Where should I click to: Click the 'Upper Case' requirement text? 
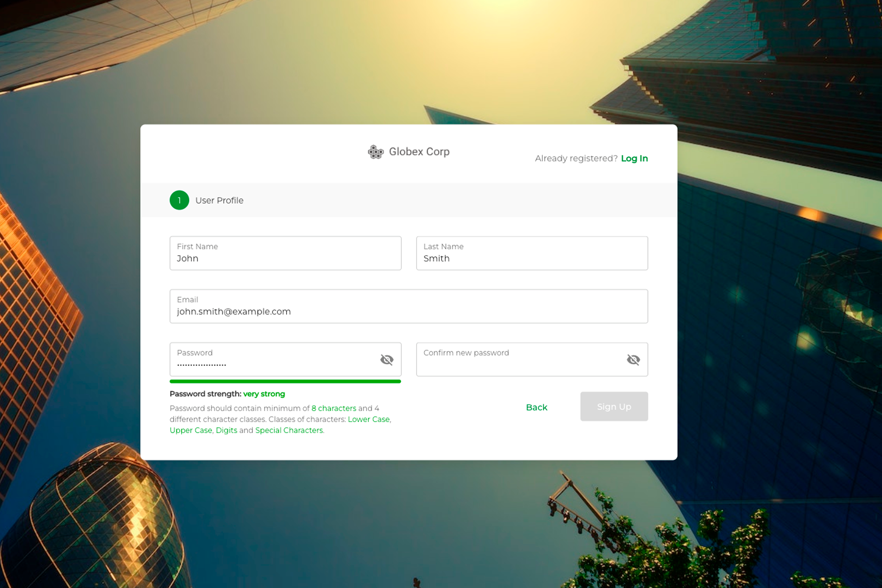pos(191,430)
